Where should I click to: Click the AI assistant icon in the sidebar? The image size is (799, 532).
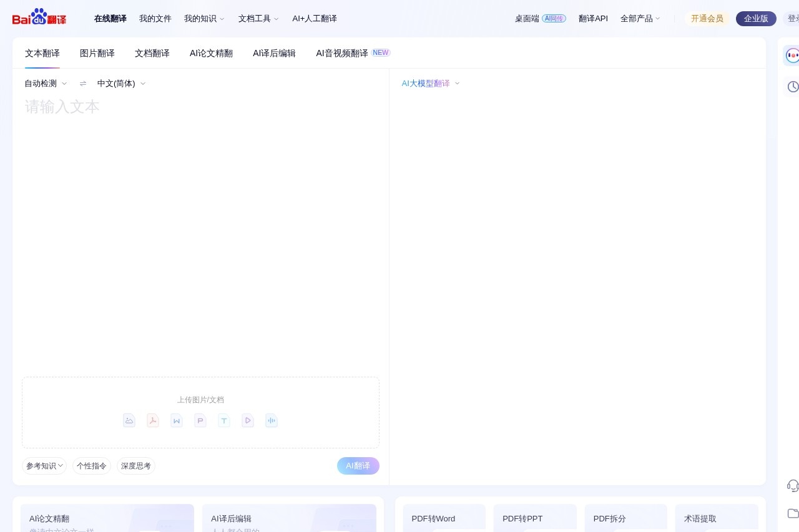click(793, 56)
